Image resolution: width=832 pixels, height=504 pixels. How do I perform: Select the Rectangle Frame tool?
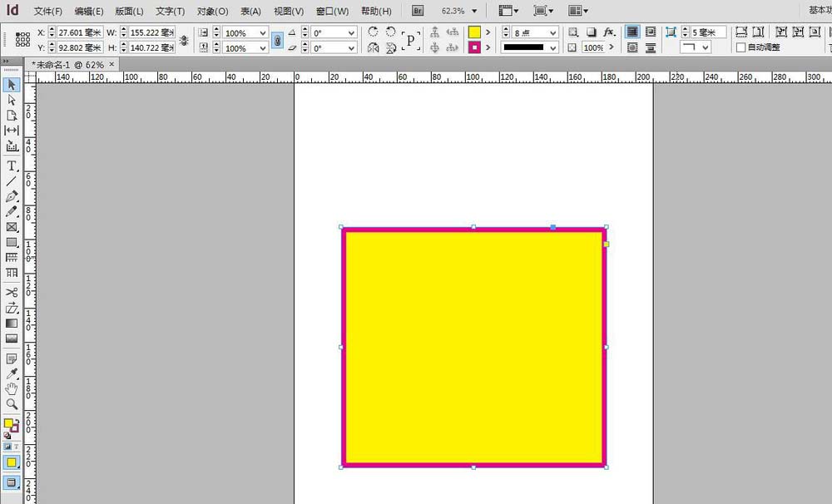pyautogui.click(x=12, y=227)
